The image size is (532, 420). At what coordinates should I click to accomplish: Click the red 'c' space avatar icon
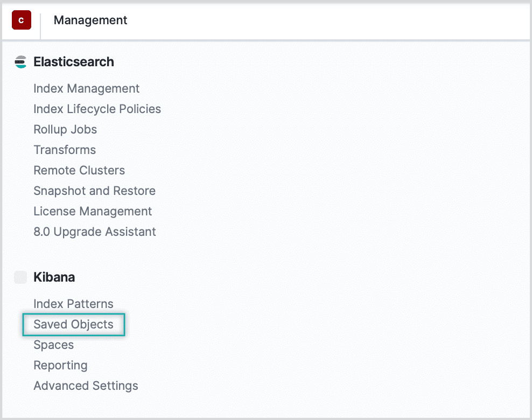22,20
